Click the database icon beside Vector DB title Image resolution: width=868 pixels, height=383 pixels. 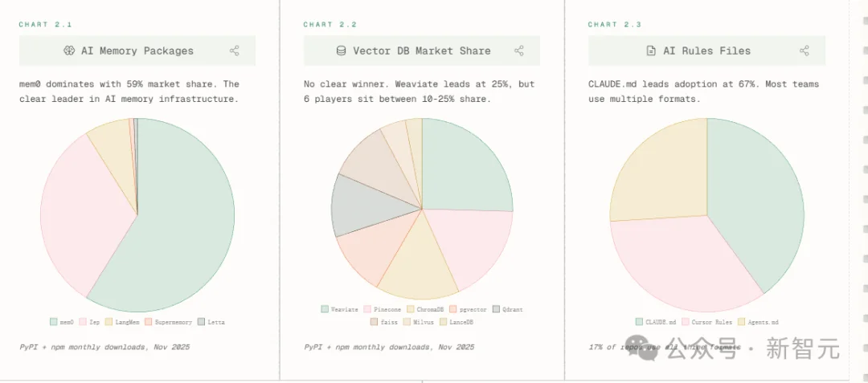341,51
